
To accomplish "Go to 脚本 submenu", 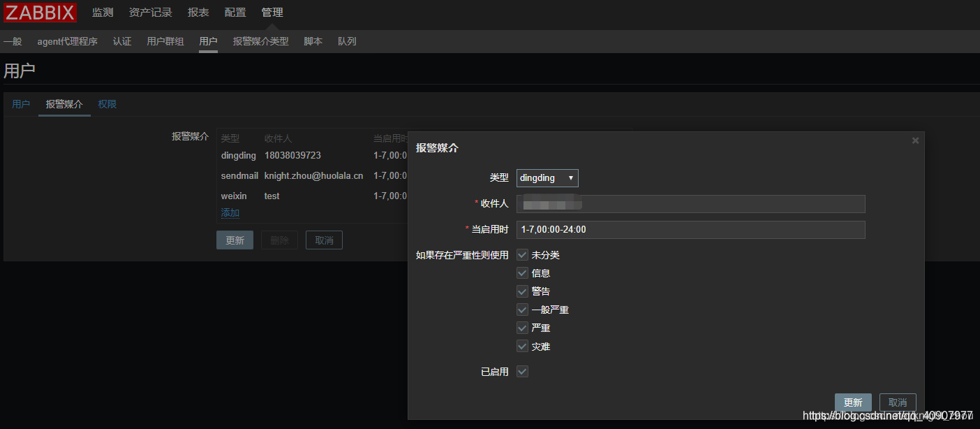I will 313,41.
